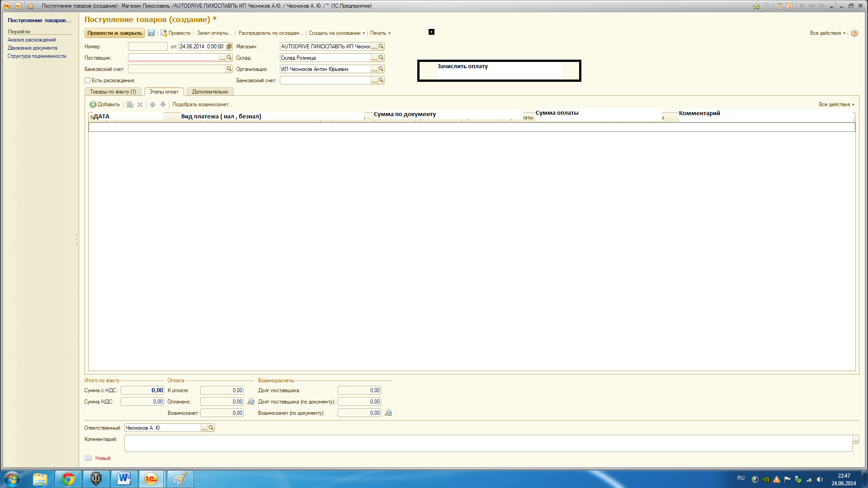868x488 pixels.
Task: Open the Печать dropdown menu
Action: click(x=380, y=33)
